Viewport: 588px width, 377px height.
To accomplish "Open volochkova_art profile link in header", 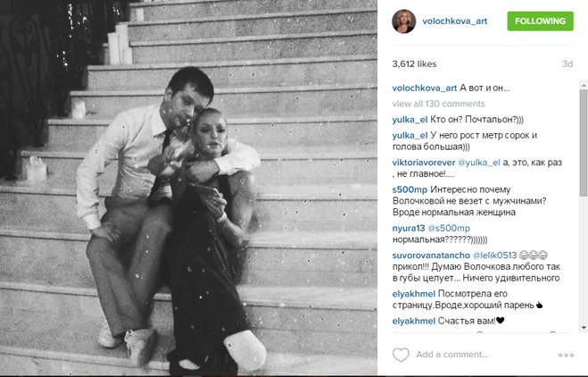I will [454, 21].
